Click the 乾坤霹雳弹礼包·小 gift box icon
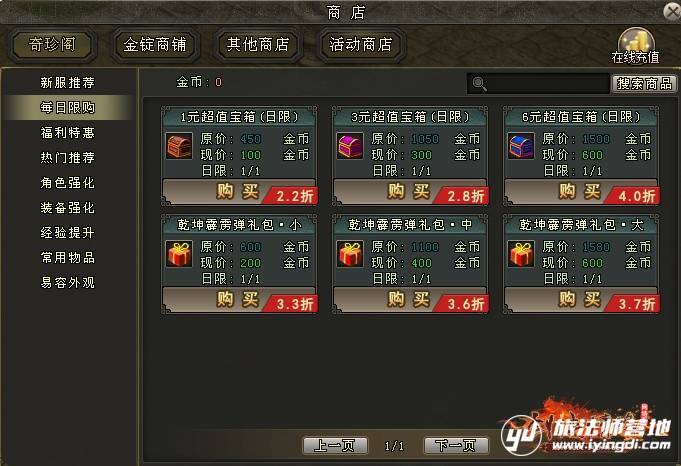 pyautogui.click(x=179, y=254)
